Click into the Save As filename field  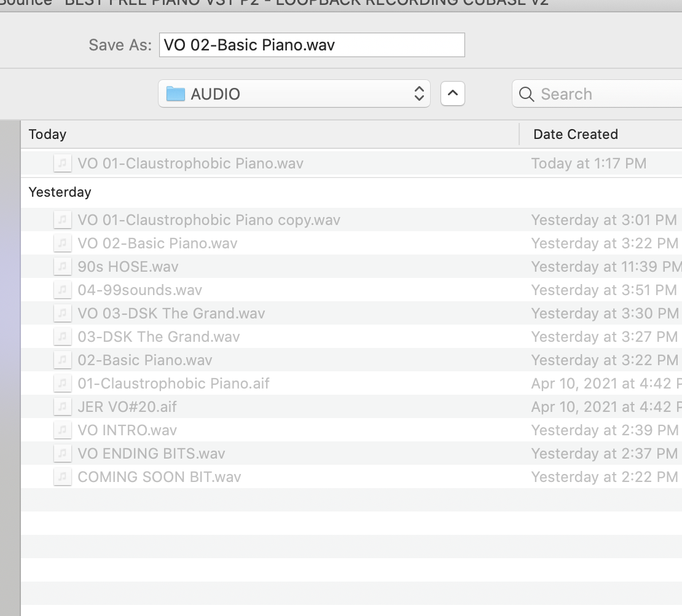coord(312,45)
